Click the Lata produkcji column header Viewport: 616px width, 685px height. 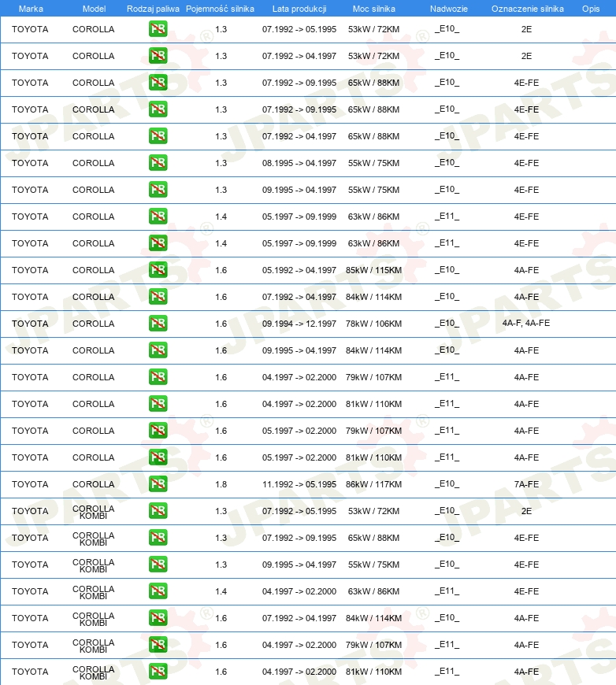(x=299, y=9)
